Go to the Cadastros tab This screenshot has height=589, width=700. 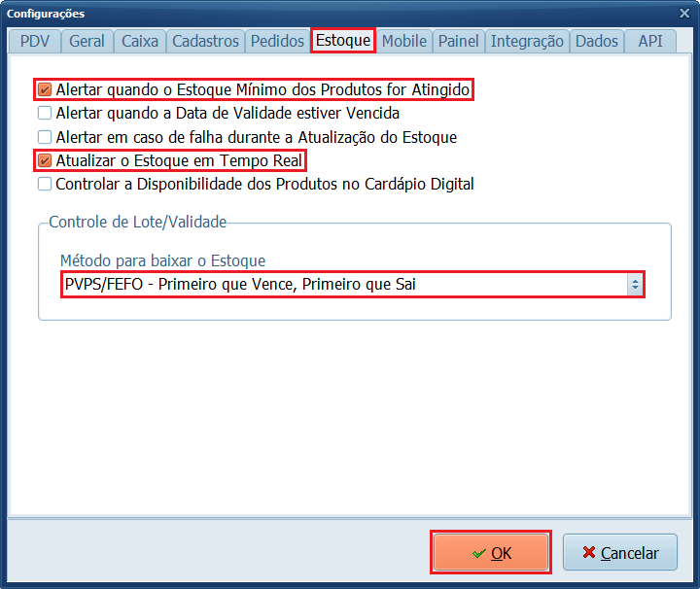pyautogui.click(x=205, y=41)
